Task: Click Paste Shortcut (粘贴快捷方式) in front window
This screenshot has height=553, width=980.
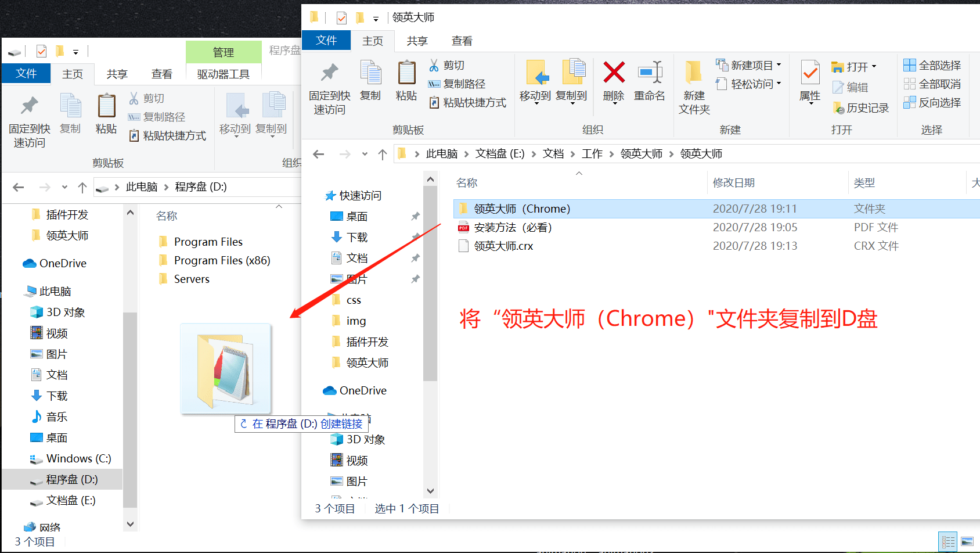Action: (x=468, y=102)
